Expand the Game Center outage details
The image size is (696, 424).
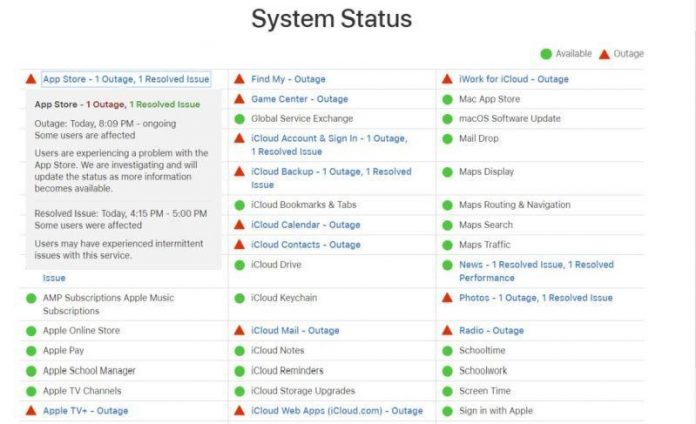[299, 99]
